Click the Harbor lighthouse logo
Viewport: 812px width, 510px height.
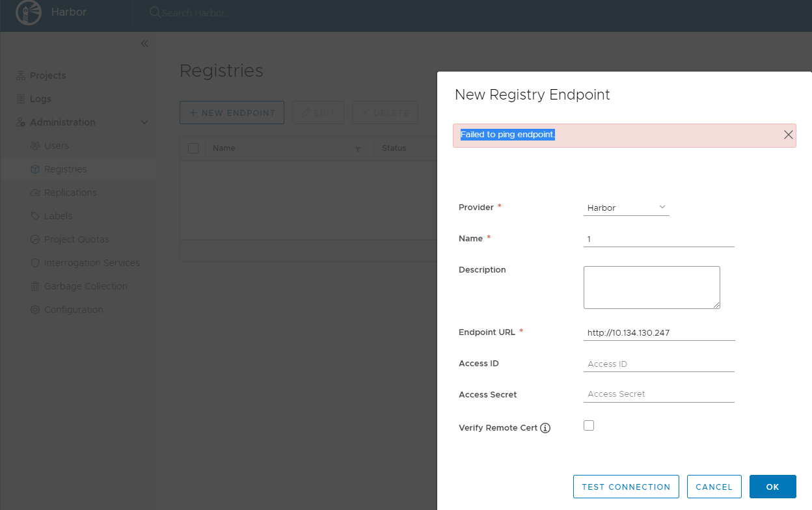(x=27, y=12)
